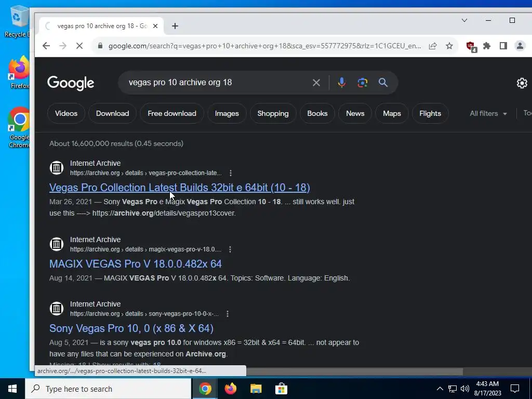The width and height of the screenshot is (532, 399).
Task: Stop loading the page
Action: click(x=79, y=46)
